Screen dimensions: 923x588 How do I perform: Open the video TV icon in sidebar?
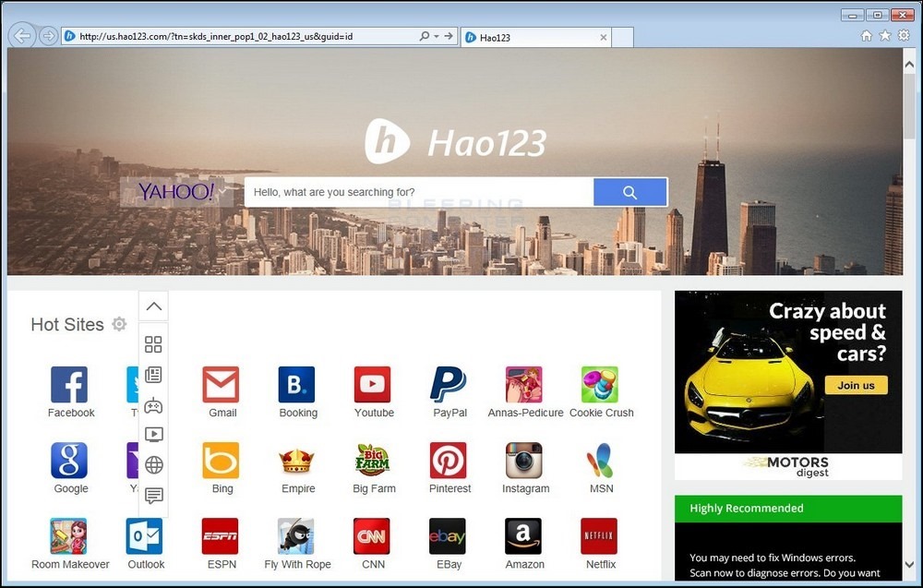tap(153, 435)
